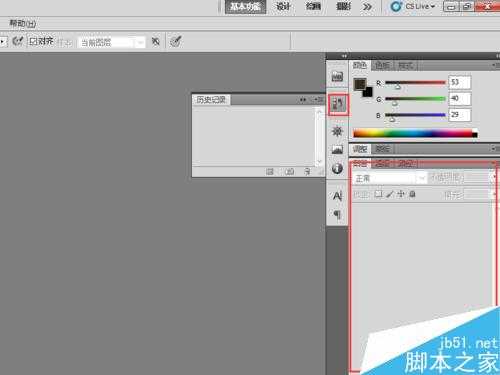Open the Histogram panel dock icon
500x375 pixels.
[337, 150]
